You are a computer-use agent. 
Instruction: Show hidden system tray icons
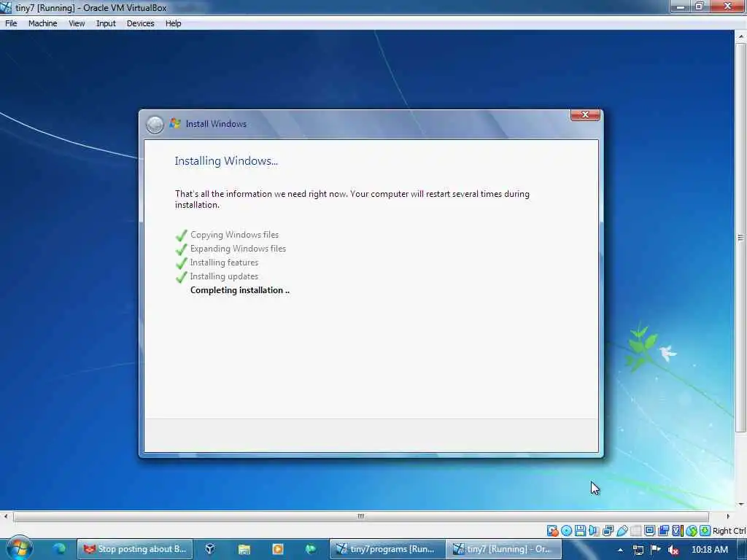[620, 550]
